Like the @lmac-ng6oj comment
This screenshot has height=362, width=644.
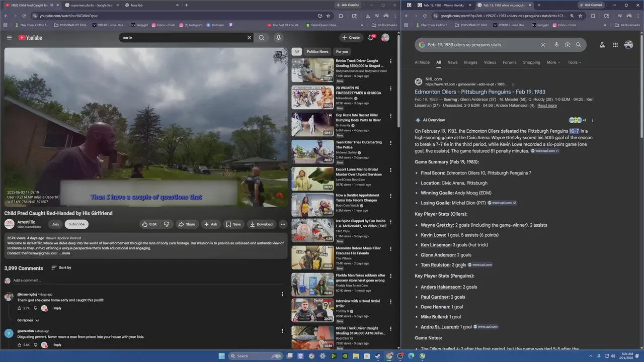click(x=20, y=308)
